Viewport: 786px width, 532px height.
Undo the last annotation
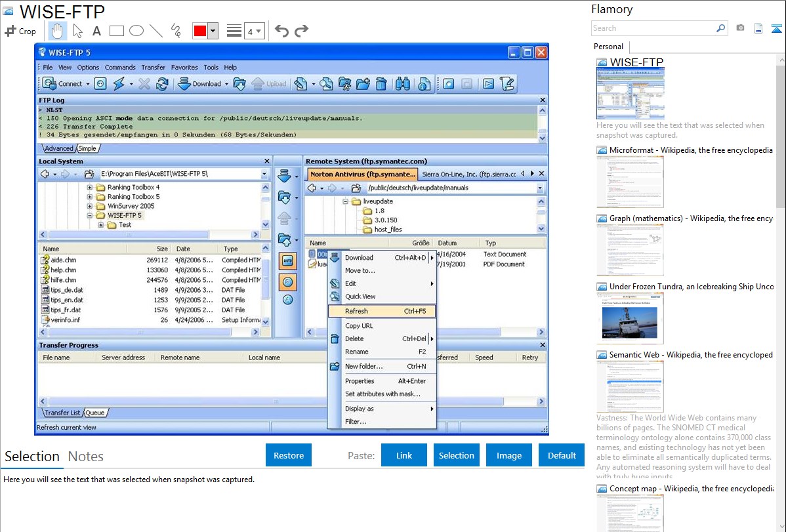(x=281, y=31)
